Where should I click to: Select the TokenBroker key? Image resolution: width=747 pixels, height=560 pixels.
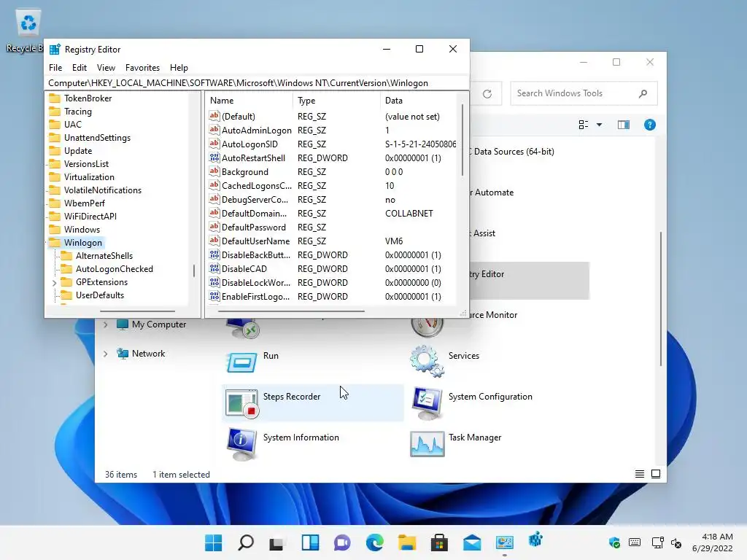click(x=88, y=98)
